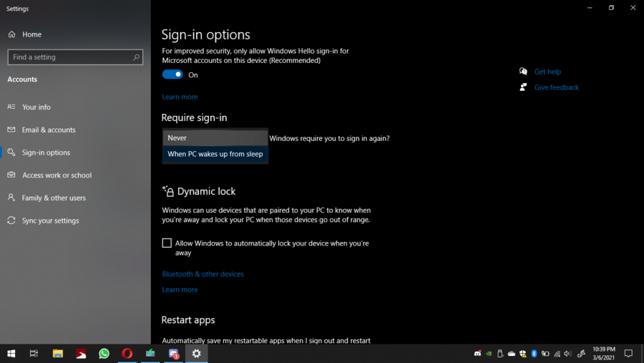Click Safely Remove Hardware USB icon

500,354
